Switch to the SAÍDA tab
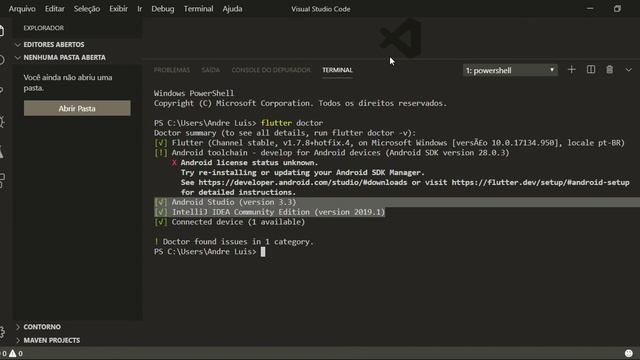The width and height of the screenshot is (640, 360). pos(211,70)
